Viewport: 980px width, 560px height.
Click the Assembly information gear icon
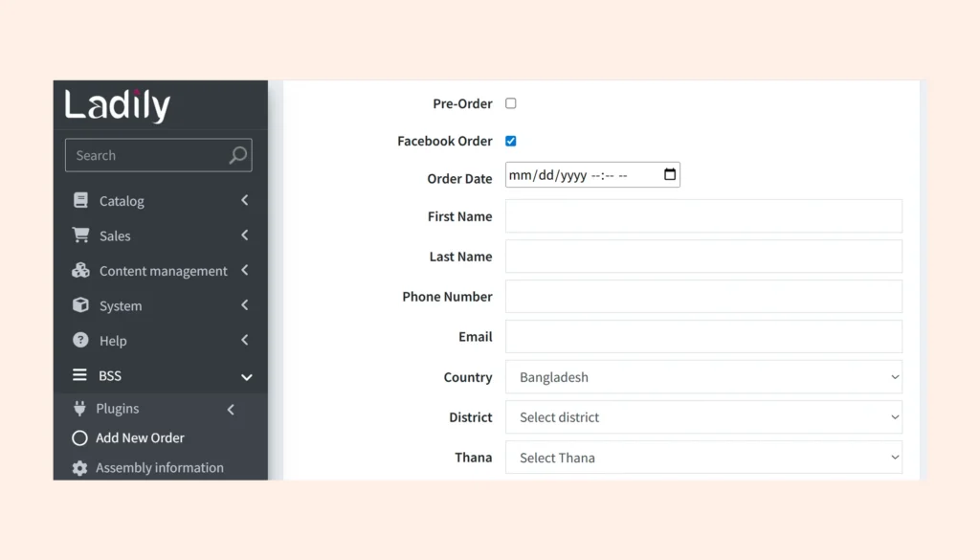(79, 468)
